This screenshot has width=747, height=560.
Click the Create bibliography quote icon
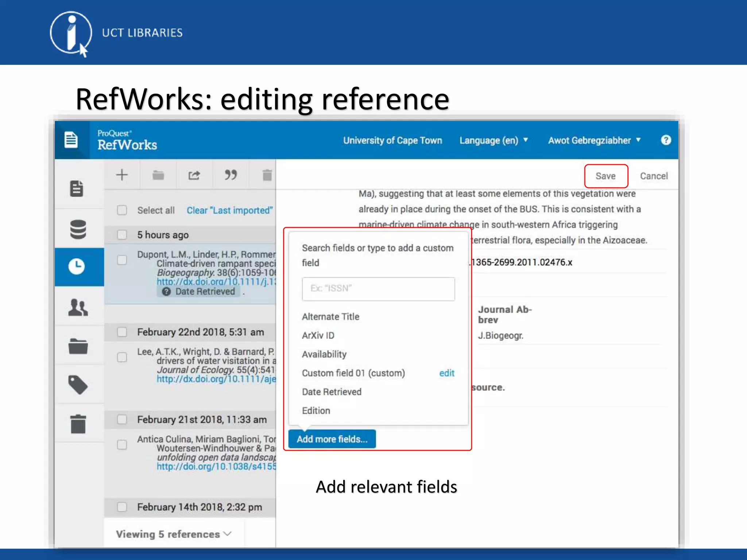[231, 175]
